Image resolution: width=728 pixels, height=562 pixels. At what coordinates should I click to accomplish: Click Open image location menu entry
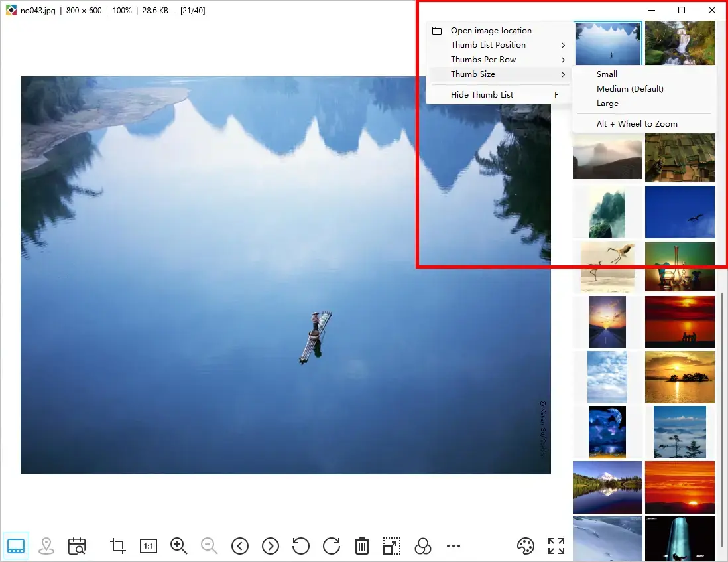coord(491,30)
